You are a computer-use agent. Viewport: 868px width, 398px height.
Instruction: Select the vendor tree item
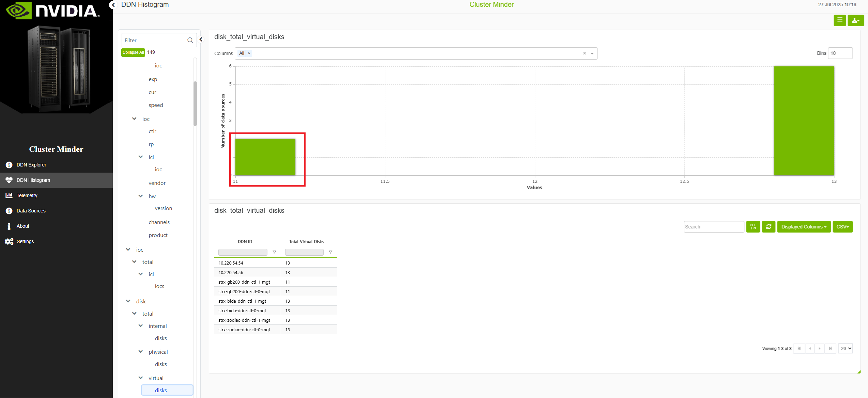(157, 183)
